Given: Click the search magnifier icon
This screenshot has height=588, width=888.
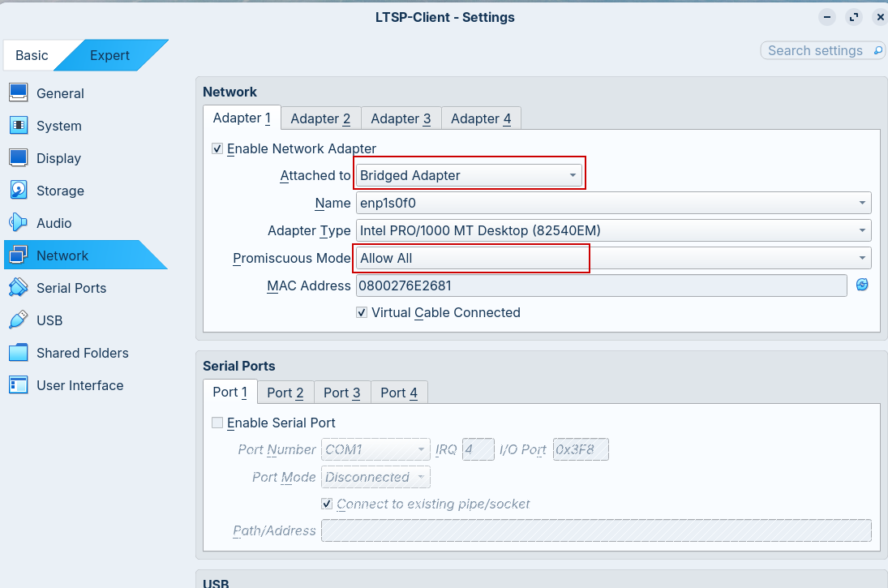Looking at the screenshot, I should [877, 50].
